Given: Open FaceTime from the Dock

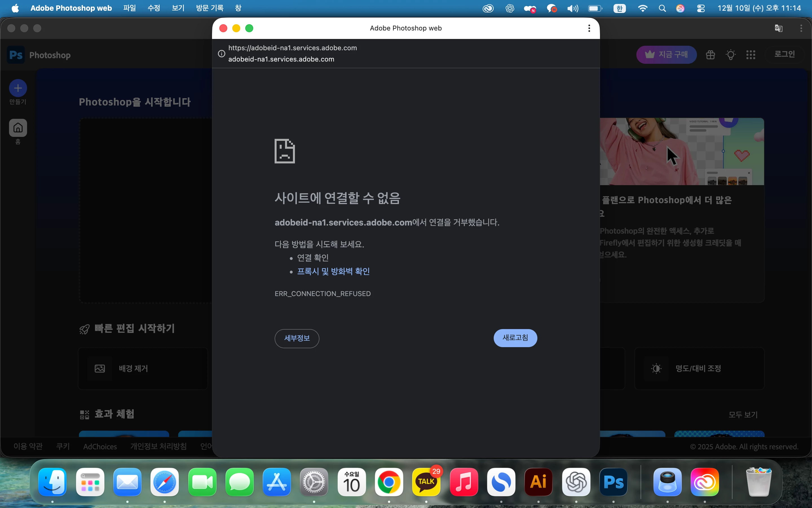Looking at the screenshot, I should (202, 482).
